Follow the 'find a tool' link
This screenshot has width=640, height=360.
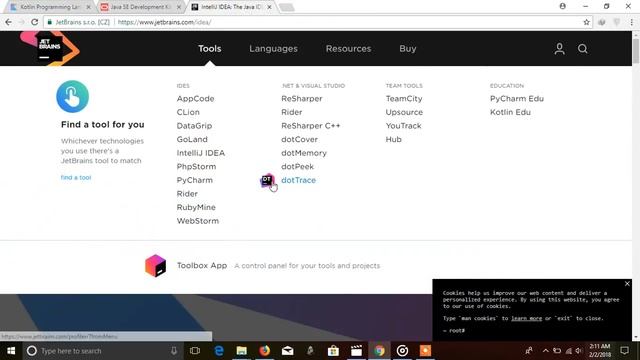pos(76,178)
